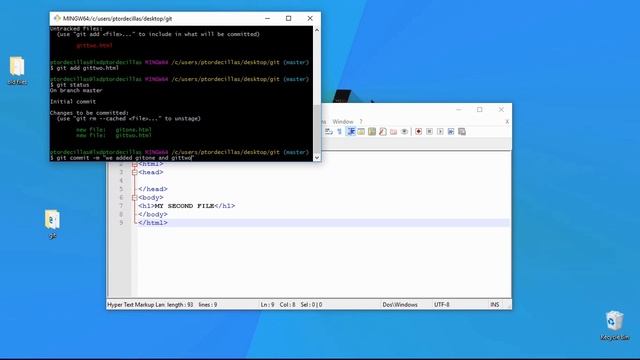Open the ? help menu in Notepad++

point(361,122)
